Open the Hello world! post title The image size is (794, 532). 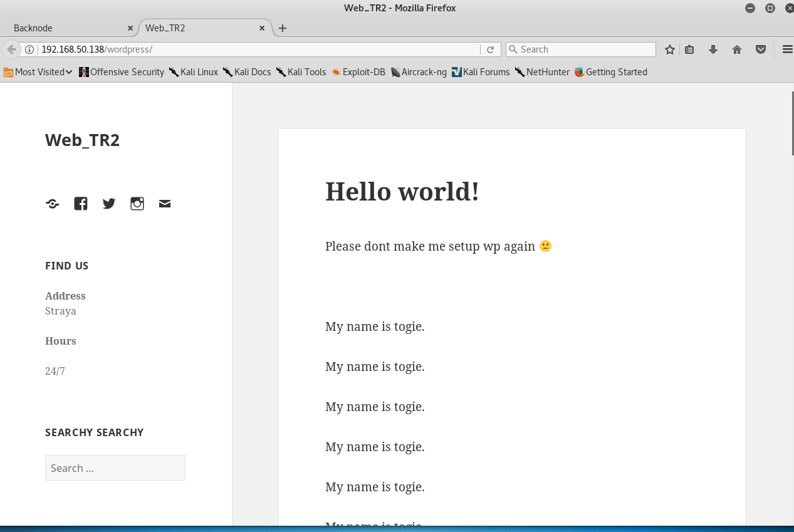(402, 191)
